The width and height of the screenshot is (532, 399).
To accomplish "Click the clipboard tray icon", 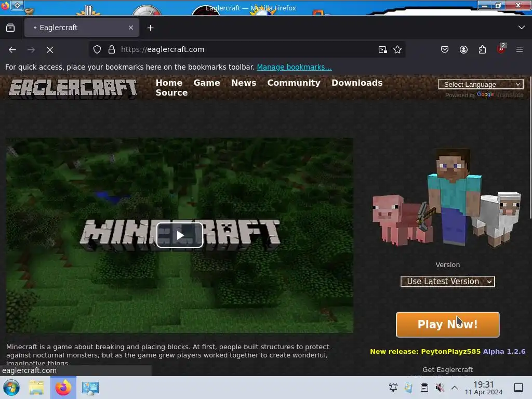I will (424, 388).
